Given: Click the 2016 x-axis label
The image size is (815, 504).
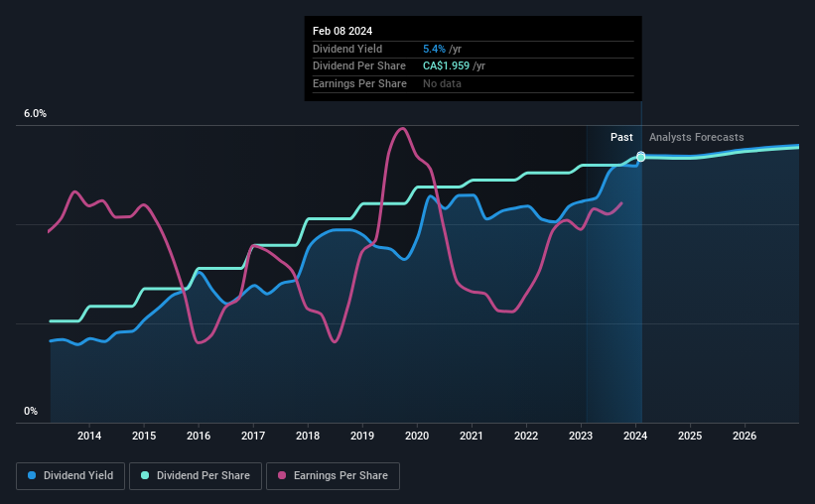Looking at the screenshot, I should pyautogui.click(x=199, y=436).
